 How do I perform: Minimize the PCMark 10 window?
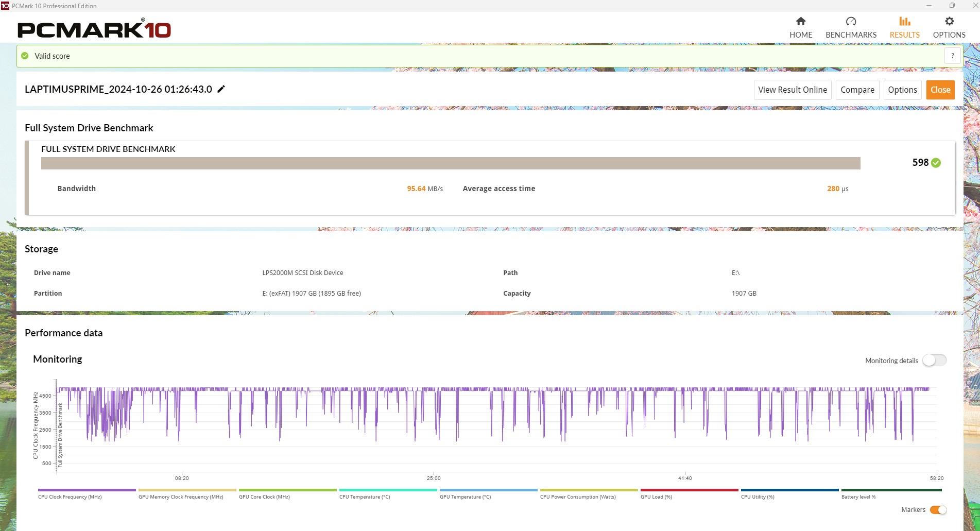[x=929, y=6]
